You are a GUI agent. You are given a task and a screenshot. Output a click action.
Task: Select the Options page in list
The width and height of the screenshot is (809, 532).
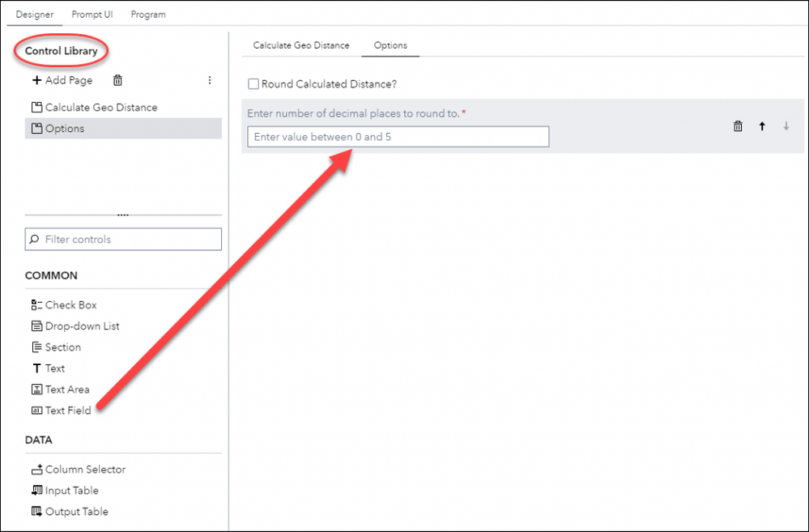(x=123, y=129)
